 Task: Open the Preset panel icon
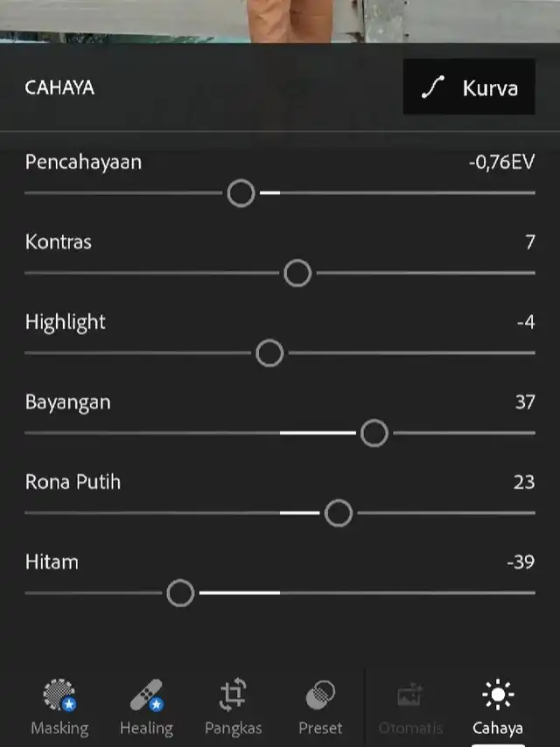320,695
